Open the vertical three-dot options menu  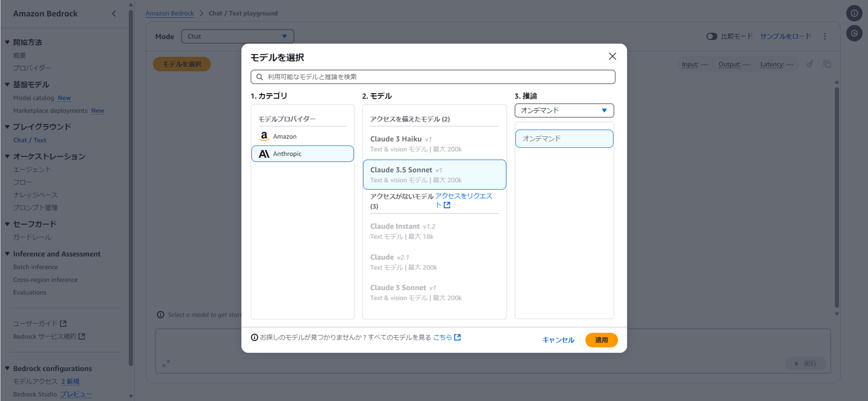click(825, 36)
